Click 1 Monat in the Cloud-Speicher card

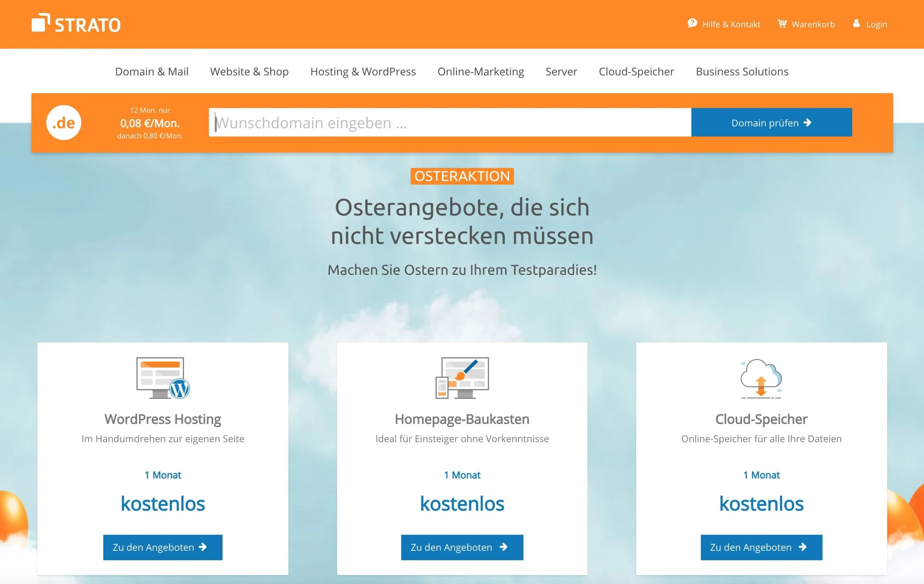pyautogui.click(x=761, y=475)
